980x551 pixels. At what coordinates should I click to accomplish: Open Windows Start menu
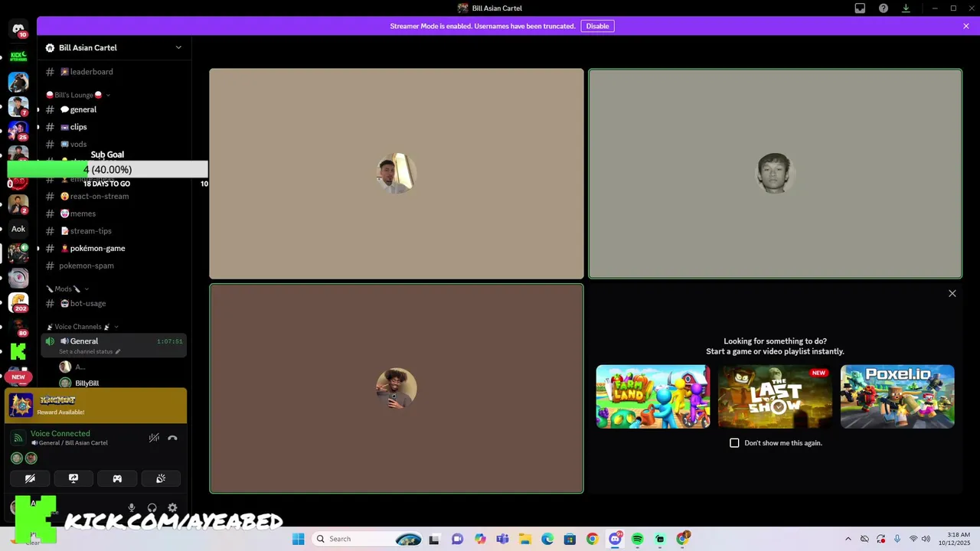pyautogui.click(x=298, y=539)
